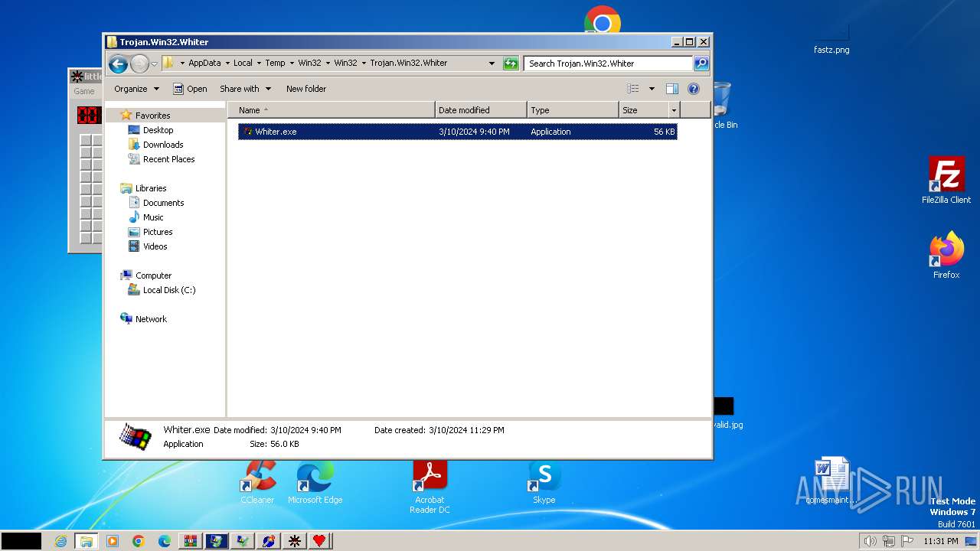
Task: Refresh the folder with the green arrows icon
Action: (x=511, y=64)
